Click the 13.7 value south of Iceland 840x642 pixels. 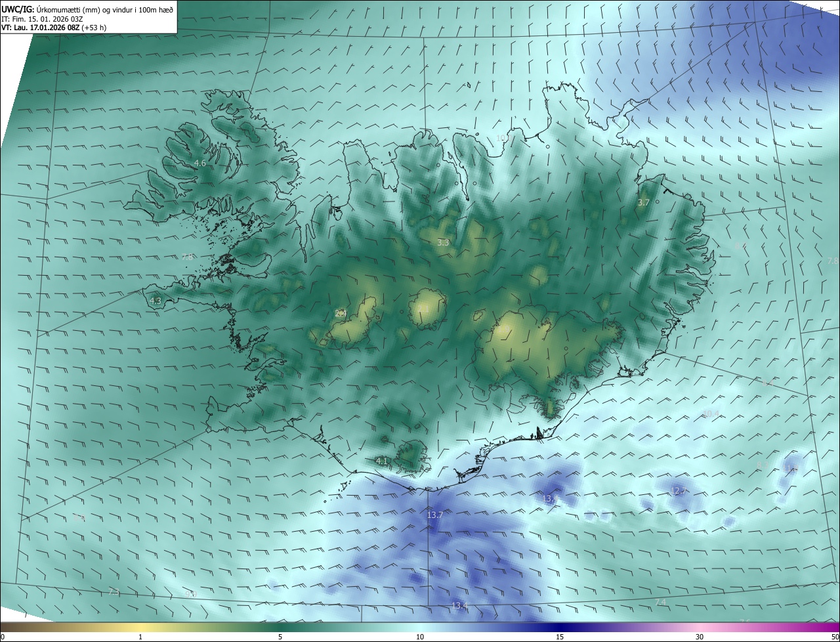point(435,515)
